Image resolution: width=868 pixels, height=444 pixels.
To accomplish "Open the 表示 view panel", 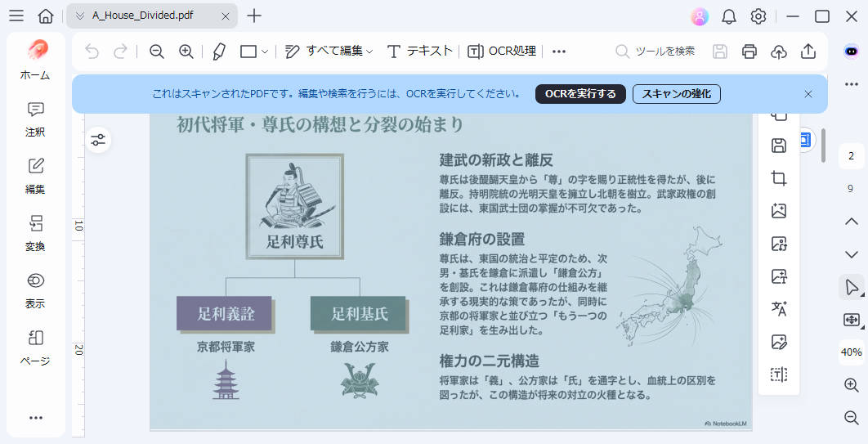I will [x=35, y=290].
